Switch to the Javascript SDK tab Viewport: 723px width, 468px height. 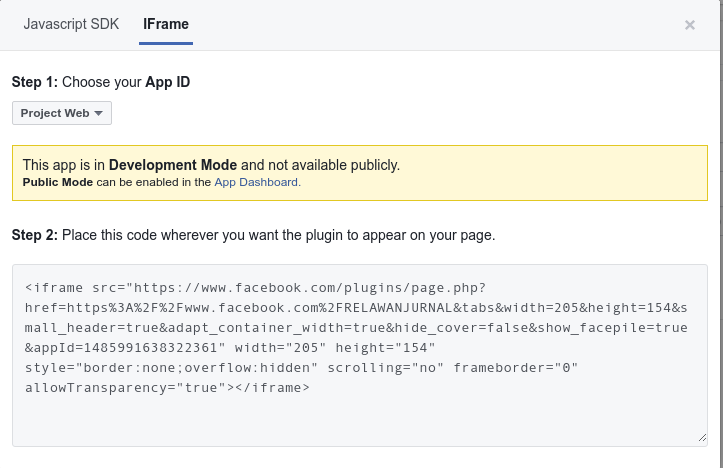tap(71, 24)
